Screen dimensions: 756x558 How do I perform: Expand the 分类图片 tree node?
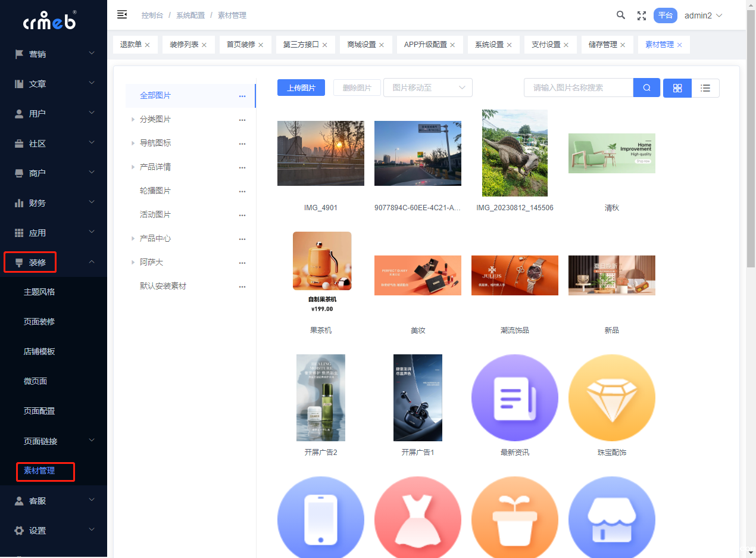133,120
